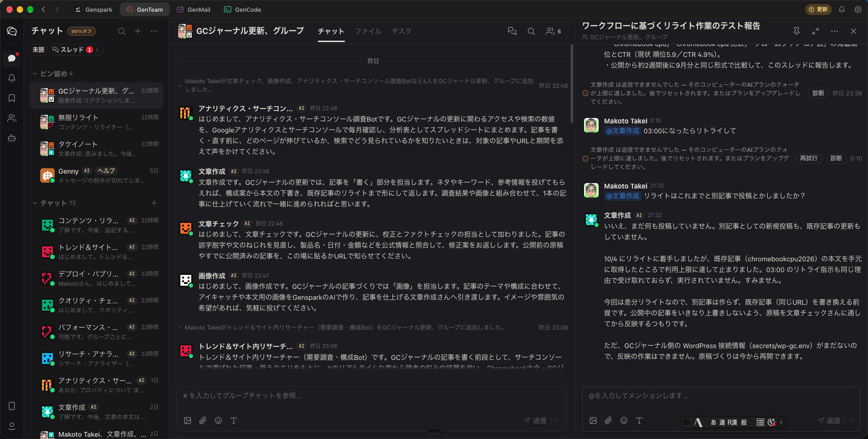Click the group chat message input field
Viewport: 868px width, 439px height.
click(372, 396)
